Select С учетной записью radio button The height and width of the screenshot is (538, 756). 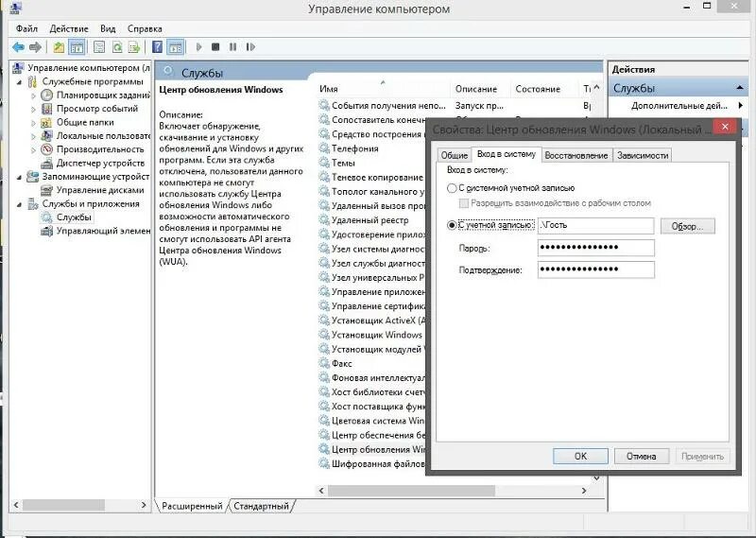[452, 225]
